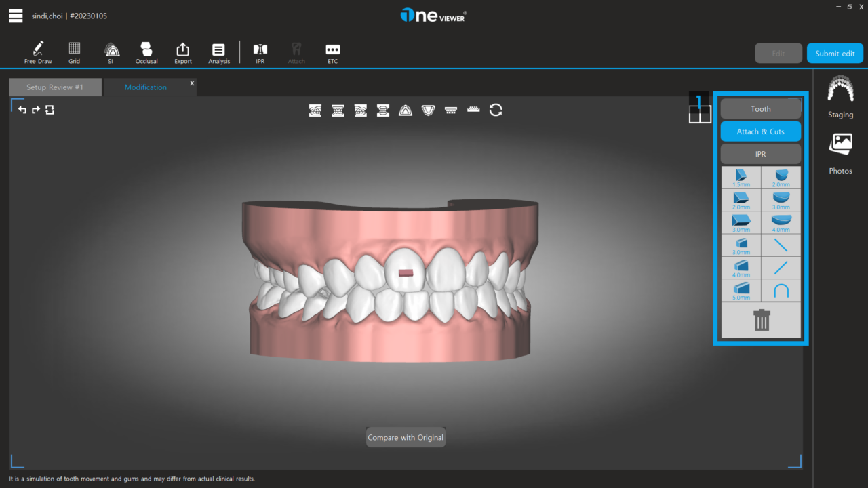Open the hamburger menu top left
This screenshot has width=868, height=488.
click(x=15, y=15)
